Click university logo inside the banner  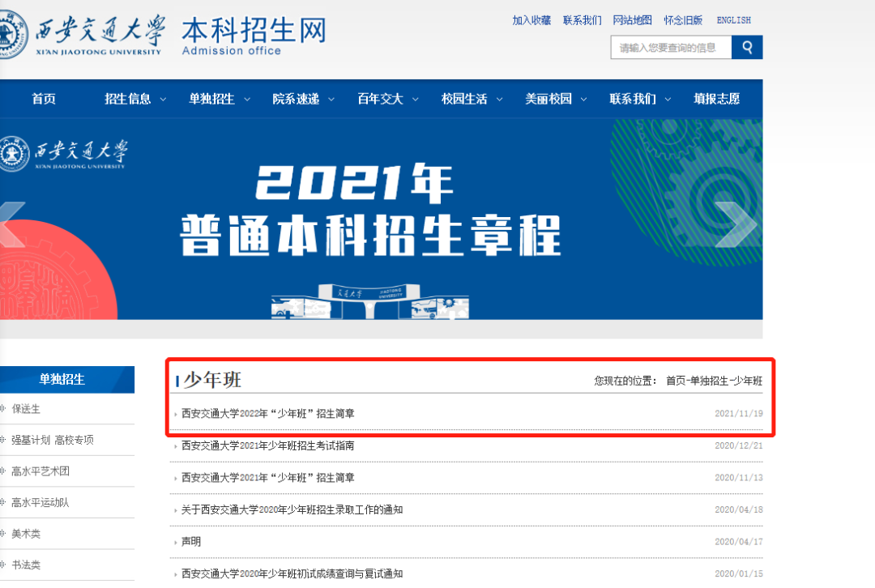[64, 153]
